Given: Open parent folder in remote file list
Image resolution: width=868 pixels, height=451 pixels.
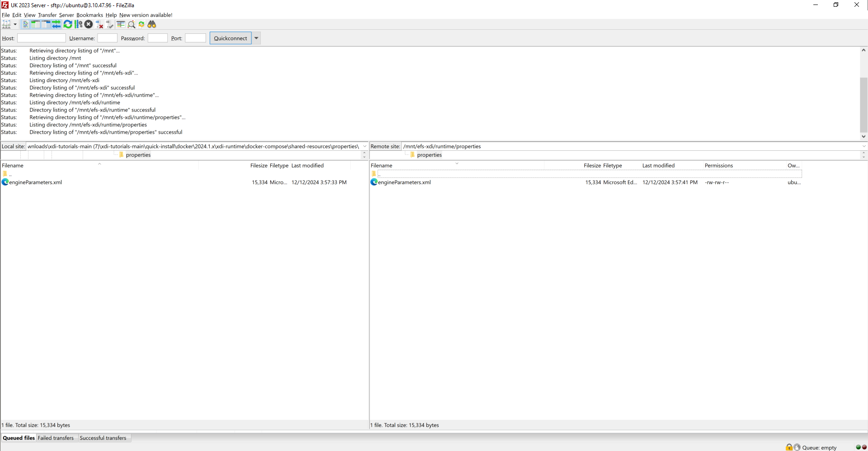Looking at the screenshot, I should click(x=376, y=174).
